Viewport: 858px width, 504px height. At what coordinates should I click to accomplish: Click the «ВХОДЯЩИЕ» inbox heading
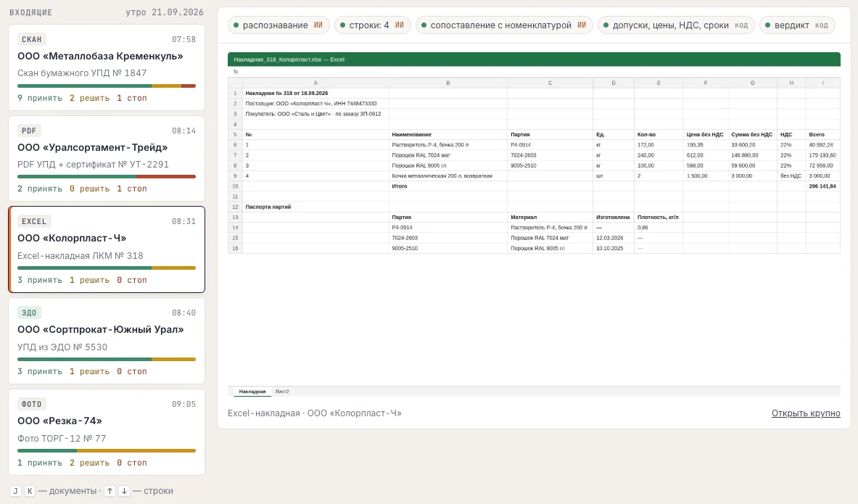click(30, 12)
